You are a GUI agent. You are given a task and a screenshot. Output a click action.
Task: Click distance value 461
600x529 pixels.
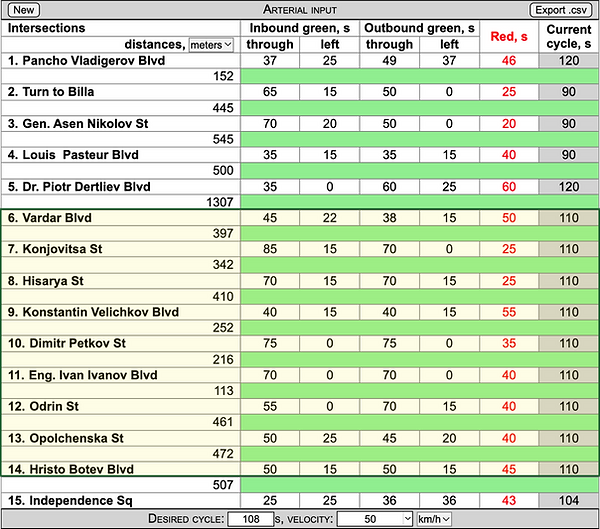pyautogui.click(x=223, y=422)
